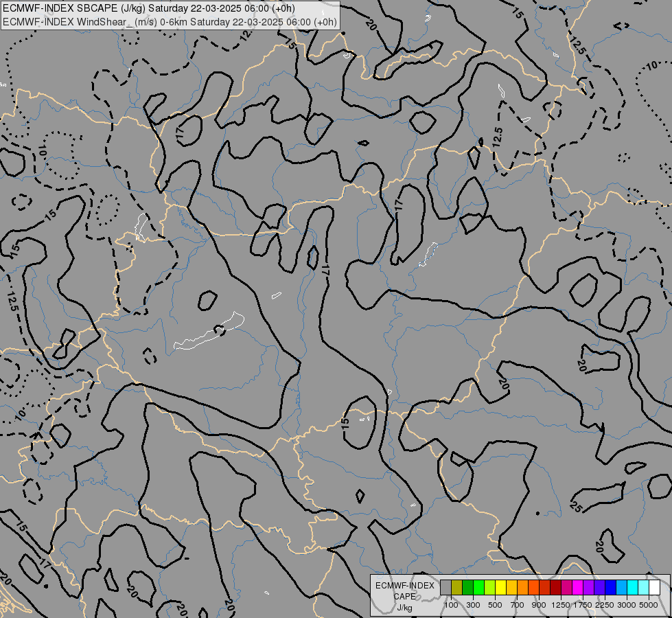Click the WindShear 0-6km title line
The height and width of the screenshot is (618, 672).
pos(170,22)
